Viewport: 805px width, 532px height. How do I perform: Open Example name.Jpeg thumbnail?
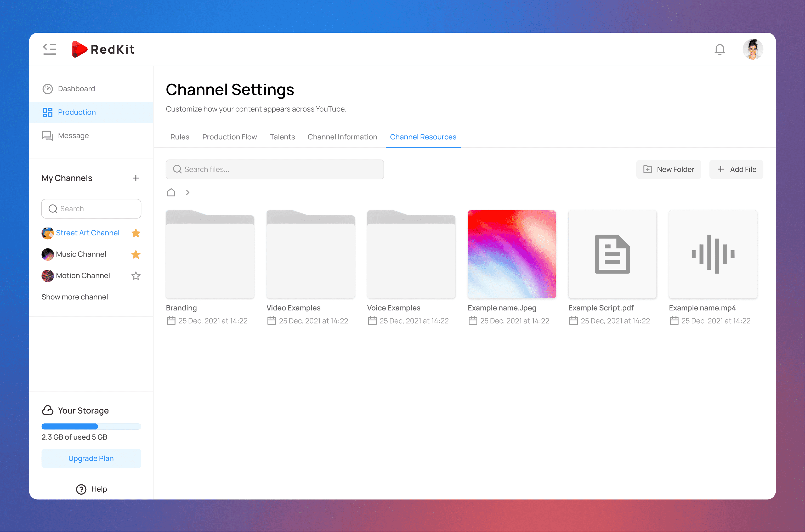tap(511, 254)
